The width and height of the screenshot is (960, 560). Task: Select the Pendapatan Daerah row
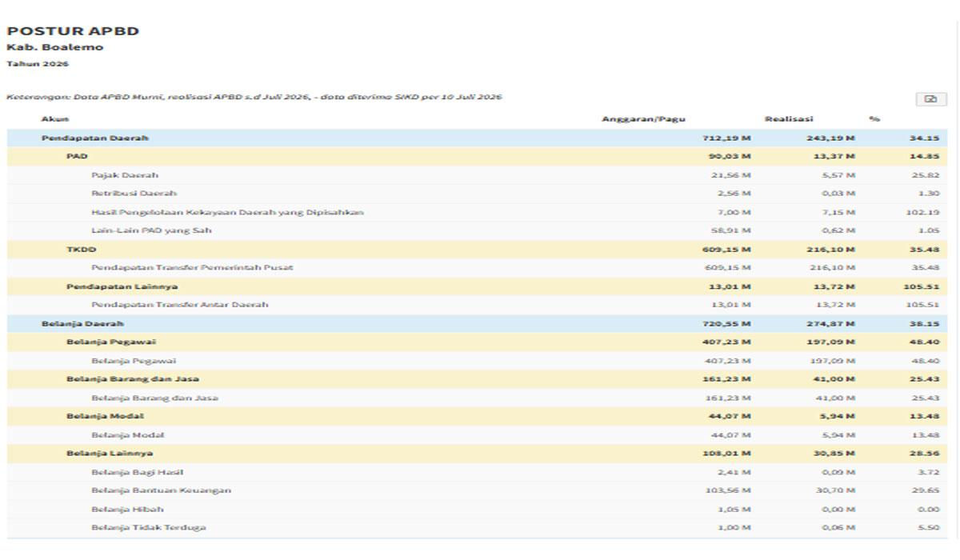[477, 138]
